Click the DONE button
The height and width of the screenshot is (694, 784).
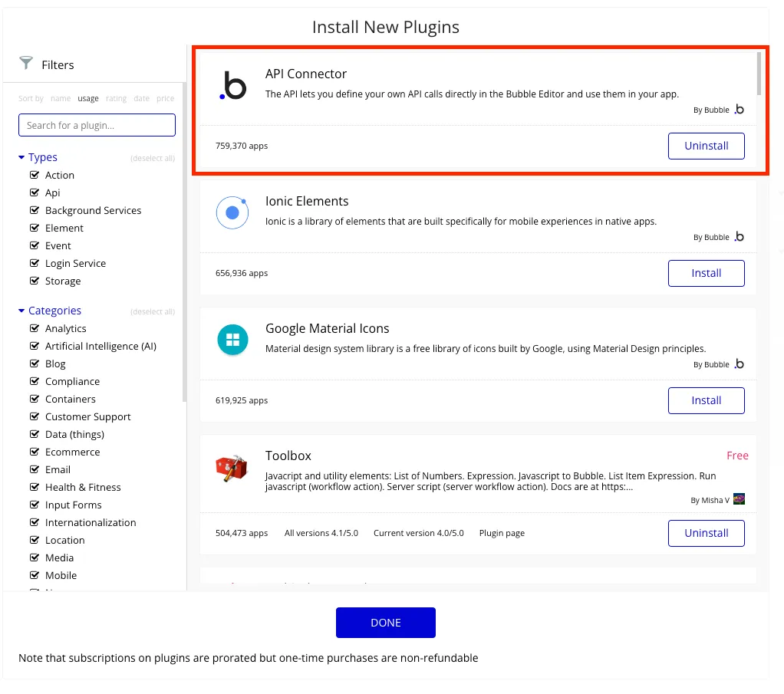[386, 623]
